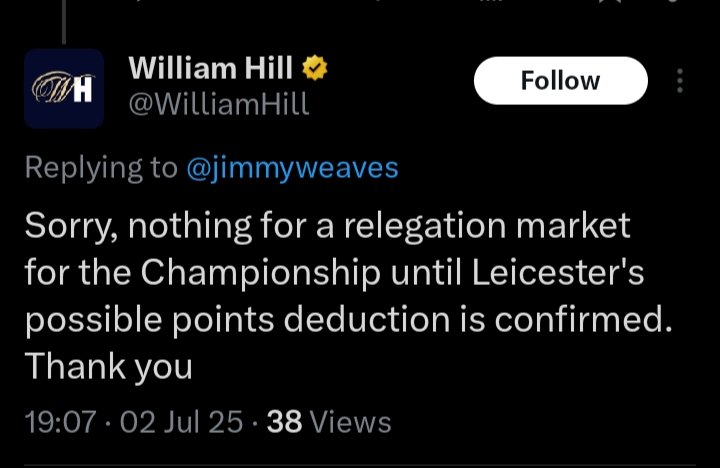Click the 19:07 timestamp

61,422
